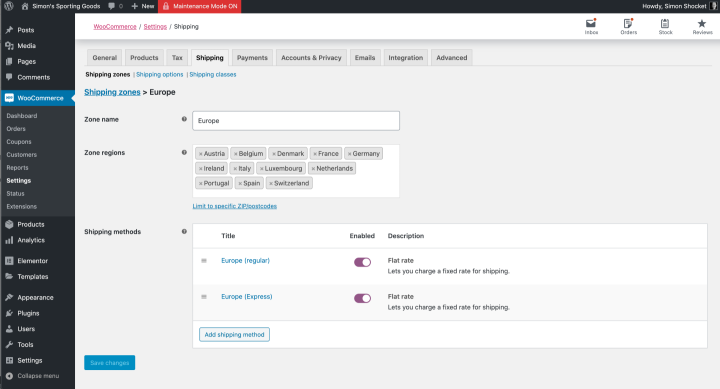This screenshot has height=389, width=720.
Task: Grab the reorder handle for Europe (regular)
Action: tap(204, 260)
